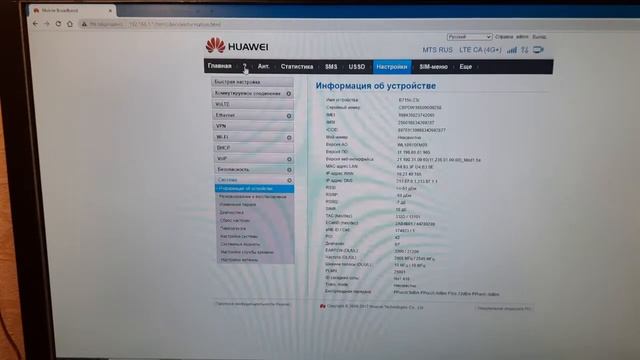The height and width of the screenshot is (360, 640).
Task: Open the Справка help link
Action: [x=504, y=37]
